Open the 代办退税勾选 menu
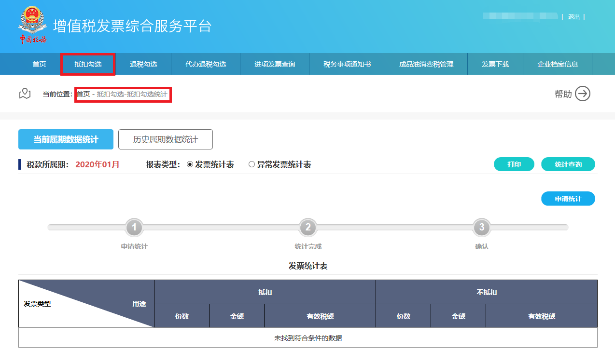The width and height of the screenshot is (615, 364). (x=206, y=64)
